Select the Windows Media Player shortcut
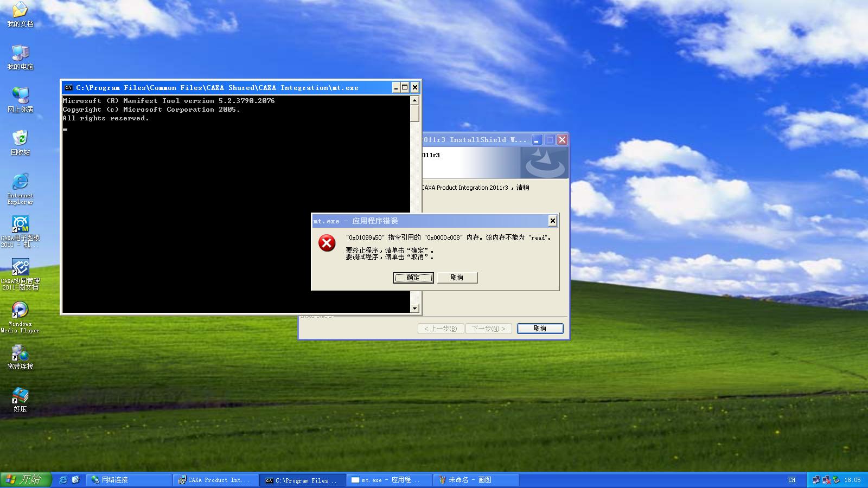 pyautogui.click(x=20, y=317)
